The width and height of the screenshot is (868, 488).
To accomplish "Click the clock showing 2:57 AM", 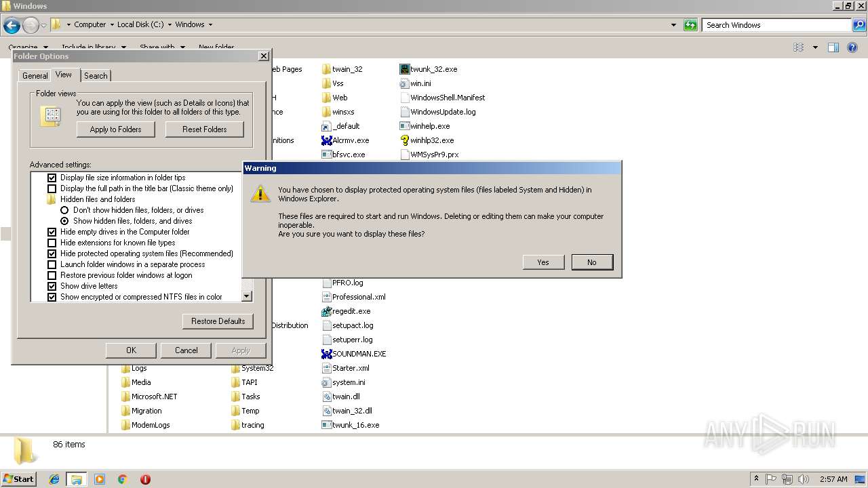I will [x=833, y=479].
